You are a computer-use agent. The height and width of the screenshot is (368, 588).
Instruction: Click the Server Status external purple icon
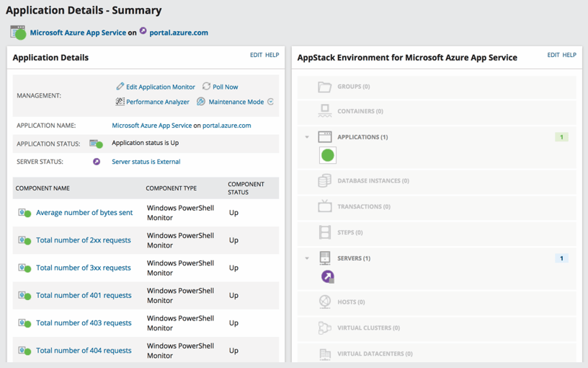coord(97,162)
